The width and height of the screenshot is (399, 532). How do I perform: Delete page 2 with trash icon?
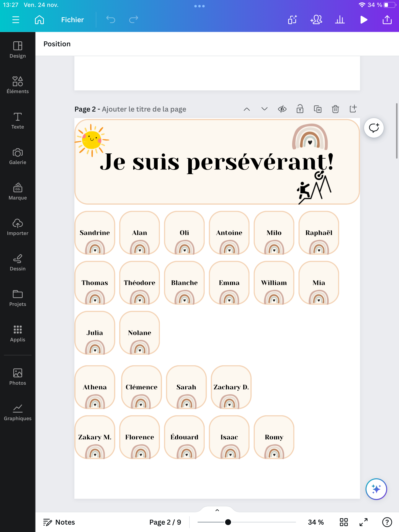(x=335, y=109)
